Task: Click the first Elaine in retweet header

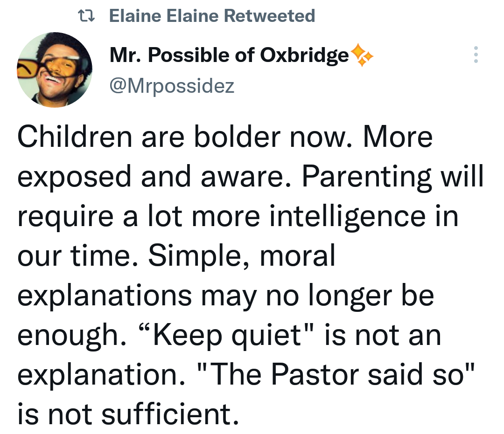Action: click(x=135, y=16)
